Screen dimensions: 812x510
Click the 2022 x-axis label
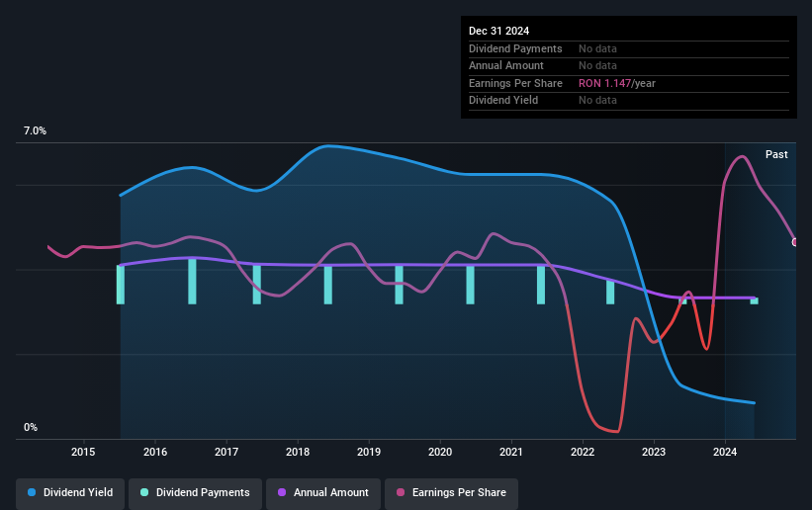point(583,452)
